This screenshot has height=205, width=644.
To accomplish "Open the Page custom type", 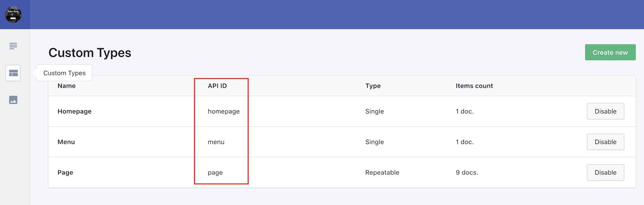I will point(65,173).
